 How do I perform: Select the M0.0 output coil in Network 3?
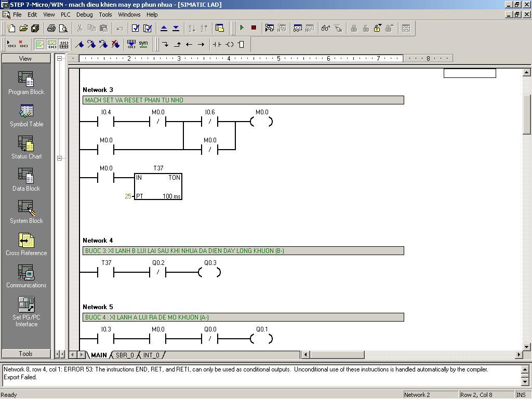pyautogui.click(x=261, y=122)
